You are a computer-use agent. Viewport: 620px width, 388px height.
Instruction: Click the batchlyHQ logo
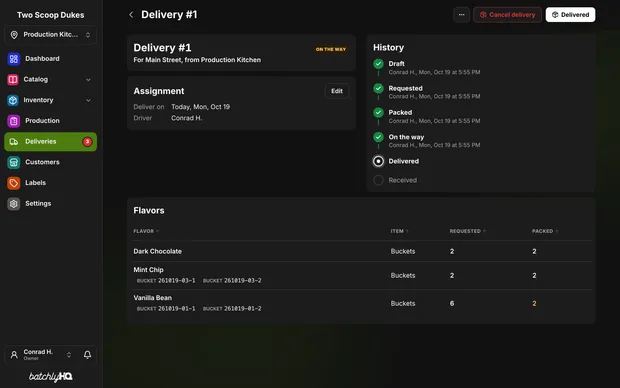pyautogui.click(x=51, y=377)
